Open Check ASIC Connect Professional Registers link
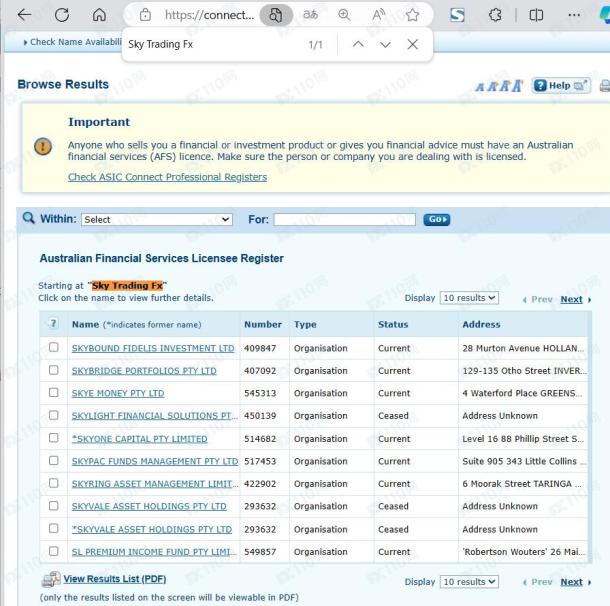 (x=167, y=177)
